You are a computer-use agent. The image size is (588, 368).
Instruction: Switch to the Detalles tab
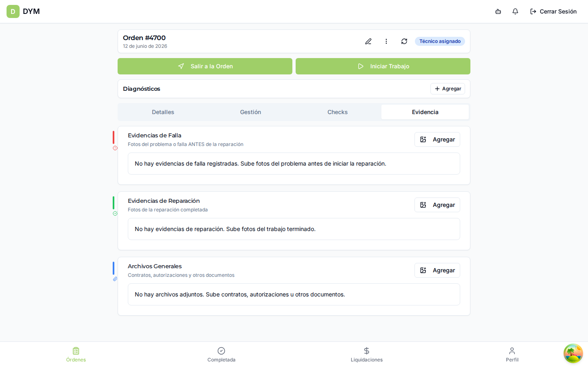(x=163, y=112)
